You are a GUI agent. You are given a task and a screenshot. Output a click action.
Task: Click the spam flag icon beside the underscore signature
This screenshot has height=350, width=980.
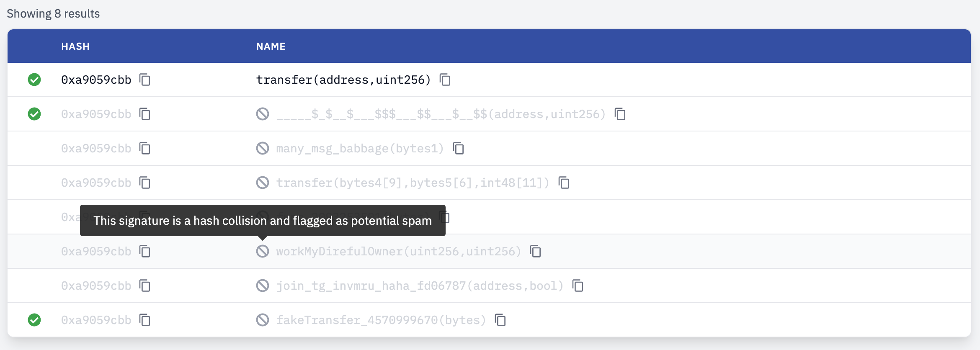pos(263,113)
